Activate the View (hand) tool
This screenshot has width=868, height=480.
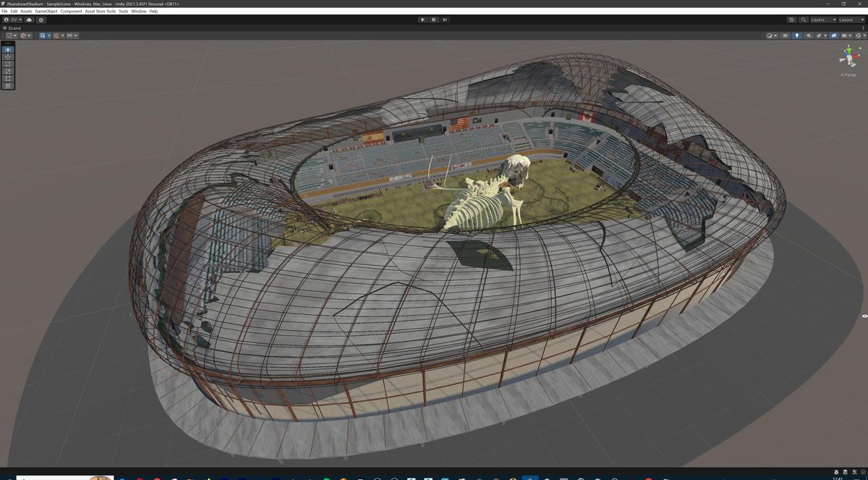pos(7,49)
